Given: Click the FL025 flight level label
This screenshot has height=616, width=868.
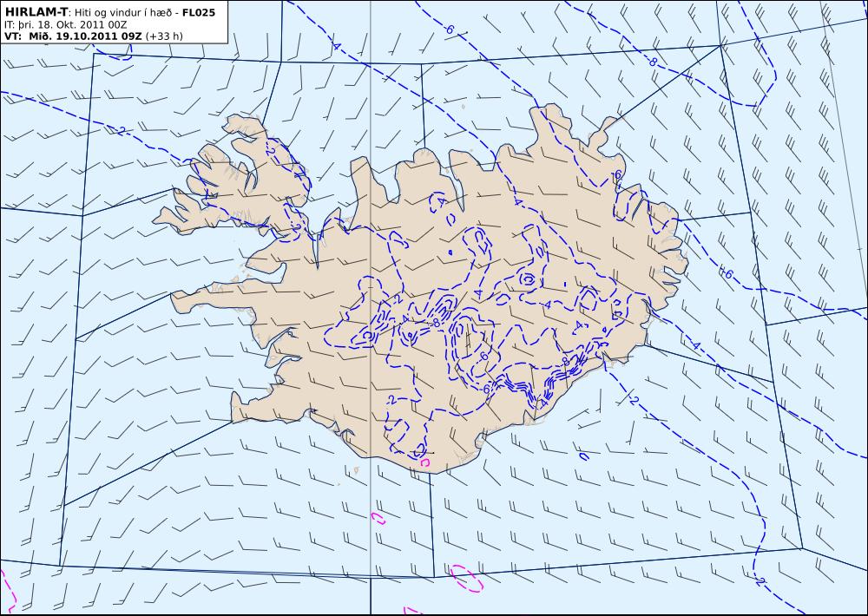Looking at the screenshot, I should pyautogui.click(x=198, y=11).
